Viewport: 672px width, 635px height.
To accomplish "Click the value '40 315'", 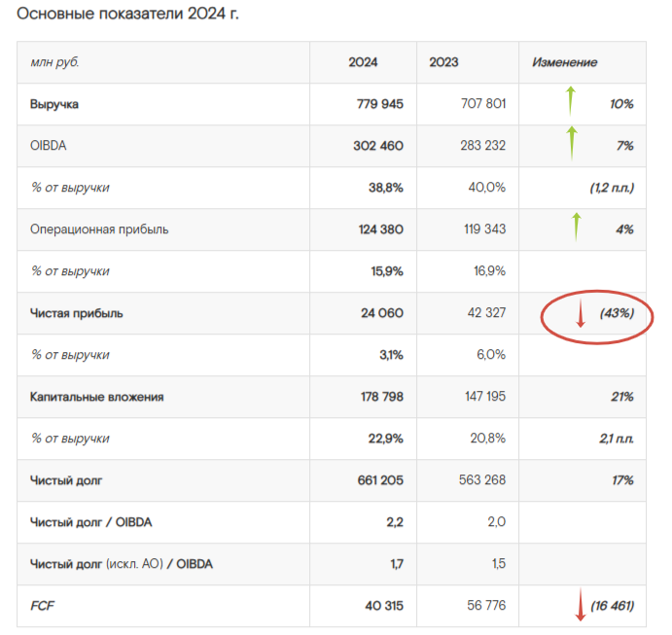I will point(384,606).
